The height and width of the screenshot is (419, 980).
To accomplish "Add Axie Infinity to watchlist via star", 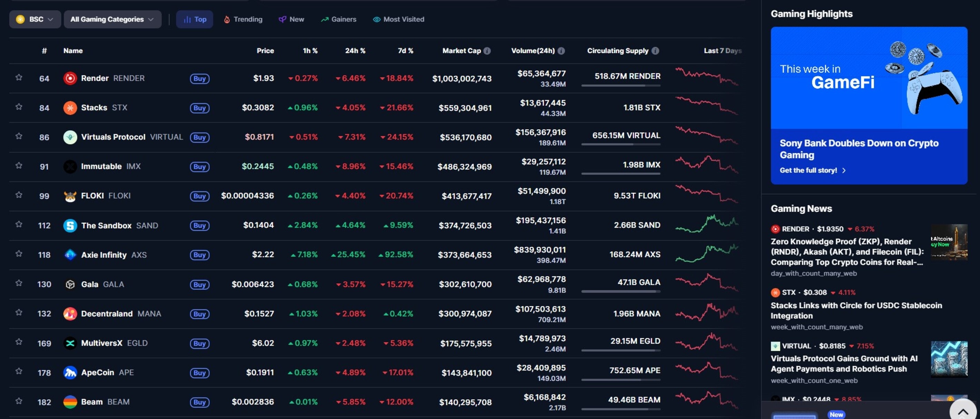I will point(19,255).
